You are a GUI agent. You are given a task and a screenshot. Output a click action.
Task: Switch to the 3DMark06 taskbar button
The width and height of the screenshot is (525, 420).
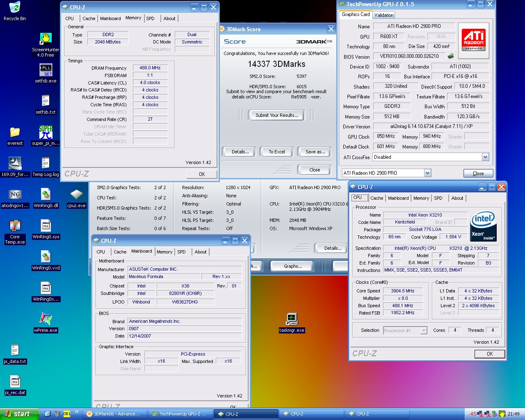pos(114,414)
